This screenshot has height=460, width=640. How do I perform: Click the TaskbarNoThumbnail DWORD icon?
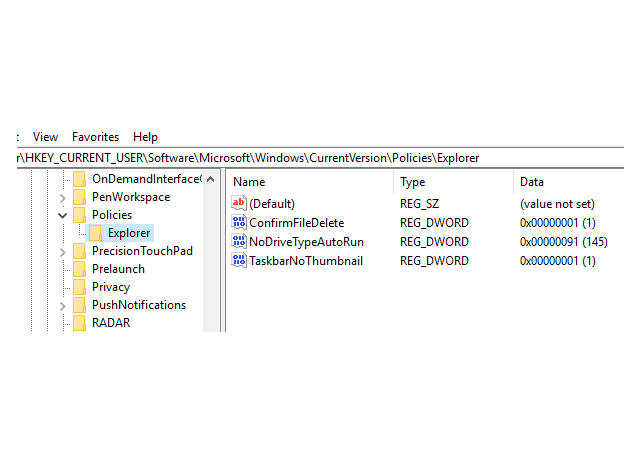point(239,261)
